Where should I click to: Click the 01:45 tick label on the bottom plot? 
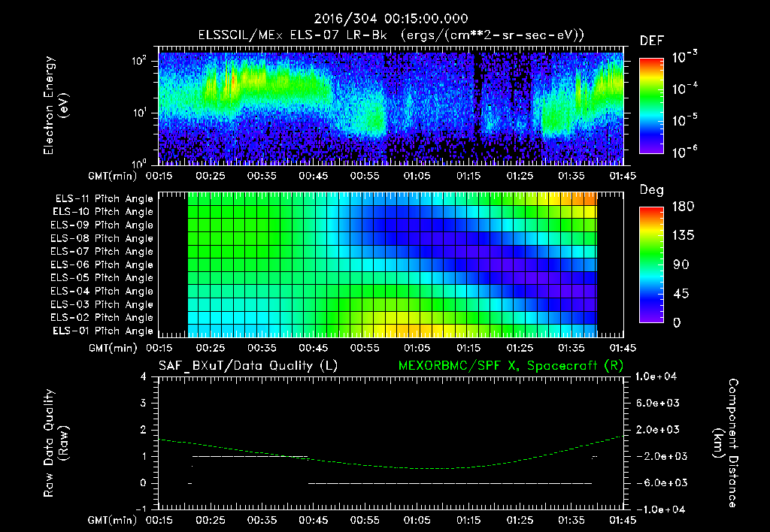point(623,520)
